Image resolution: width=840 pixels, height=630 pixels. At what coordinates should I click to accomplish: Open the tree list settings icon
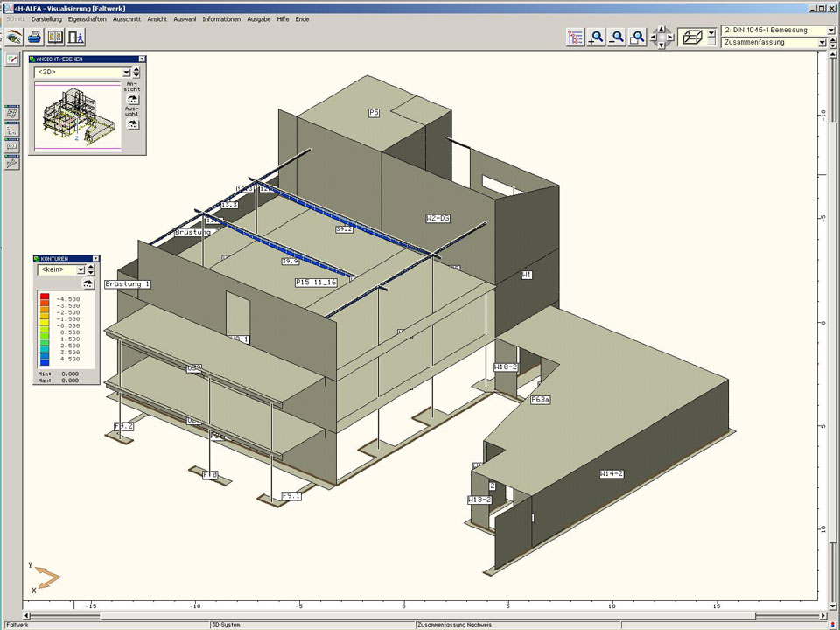tap(575, 38)
